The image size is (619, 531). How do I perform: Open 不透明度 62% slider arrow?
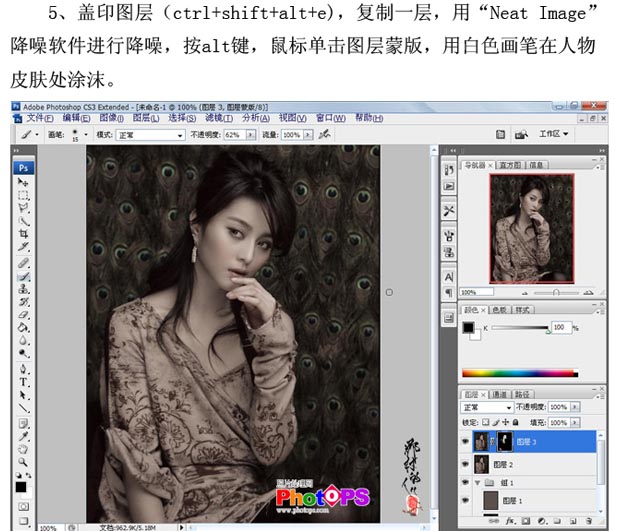(x=251, y=135)
